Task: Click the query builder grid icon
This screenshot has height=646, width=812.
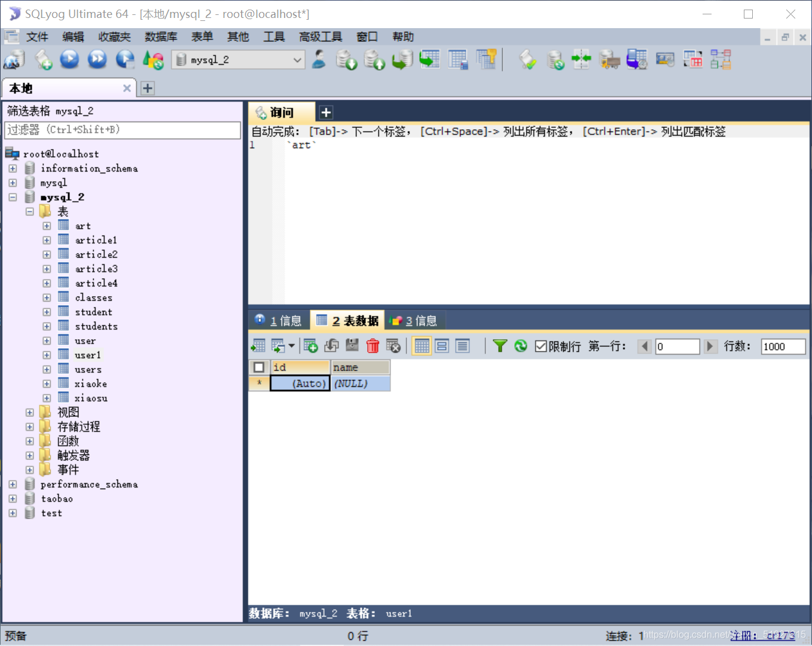Action: pos(693,59)
